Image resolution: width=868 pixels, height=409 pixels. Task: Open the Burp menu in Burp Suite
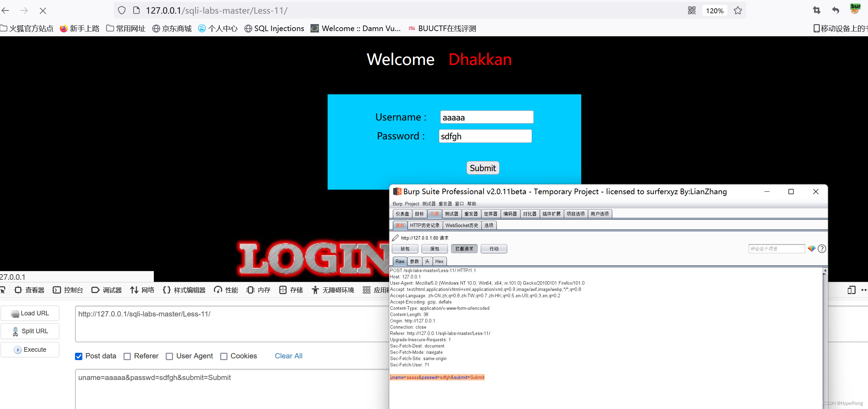[397, 204]
